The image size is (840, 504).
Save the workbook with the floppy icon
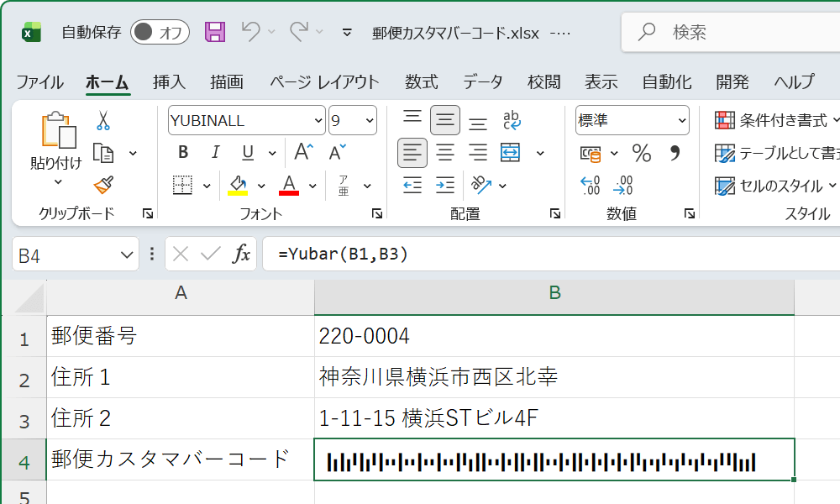[x=215, y=32]
